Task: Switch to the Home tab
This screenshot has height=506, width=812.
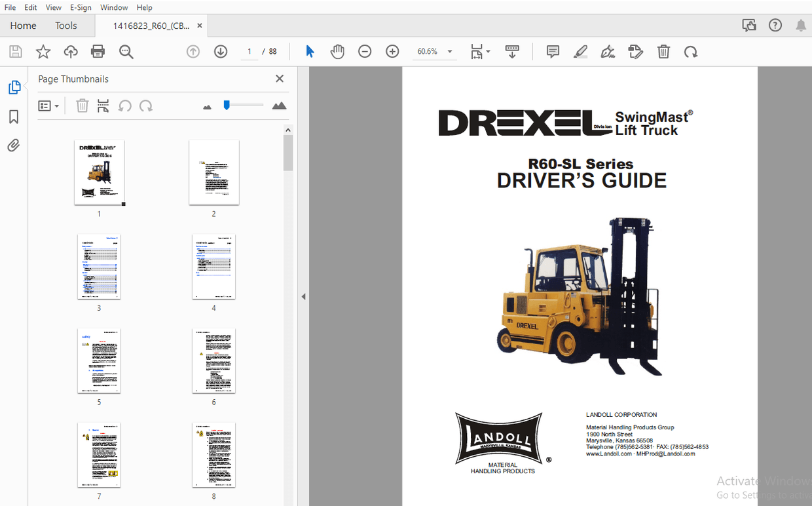Action: 23,26
